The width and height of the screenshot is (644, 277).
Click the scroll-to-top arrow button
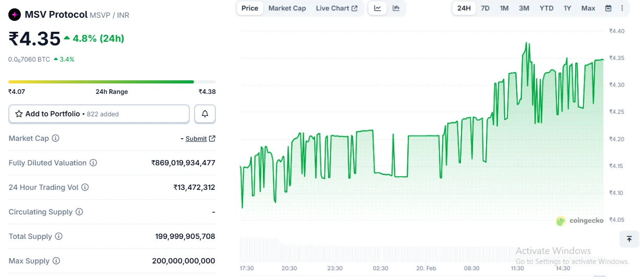point(629,239)
